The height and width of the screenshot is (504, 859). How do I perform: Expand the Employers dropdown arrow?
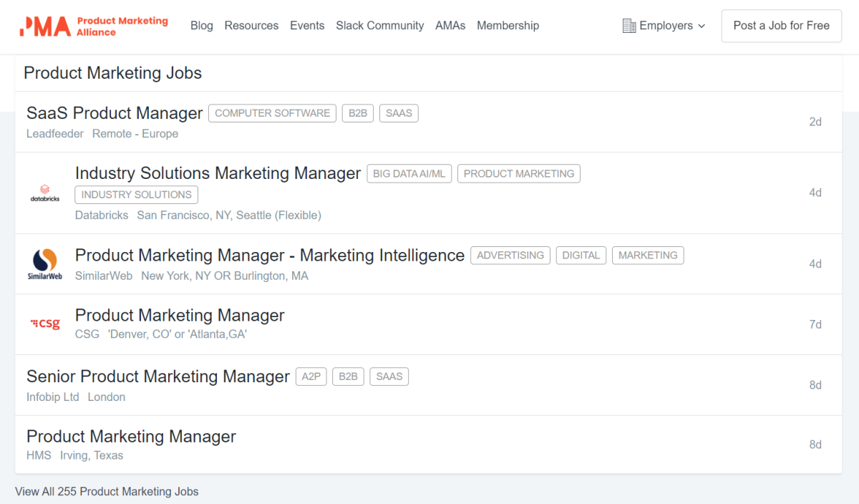pyautogui.click(x=702, y=26)
